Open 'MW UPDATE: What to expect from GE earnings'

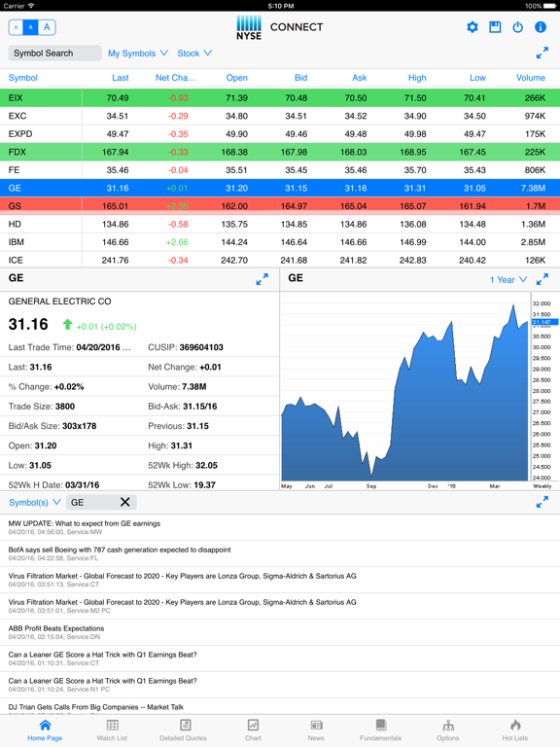click(x=280, y=527)
